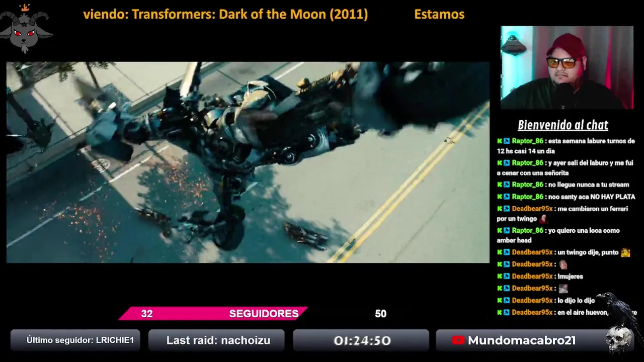This screenshot has width=644, height=362.
Task: Click Raptor_86 username on 'NO HAY PLATA' message
Action: [x=527, y=197]
